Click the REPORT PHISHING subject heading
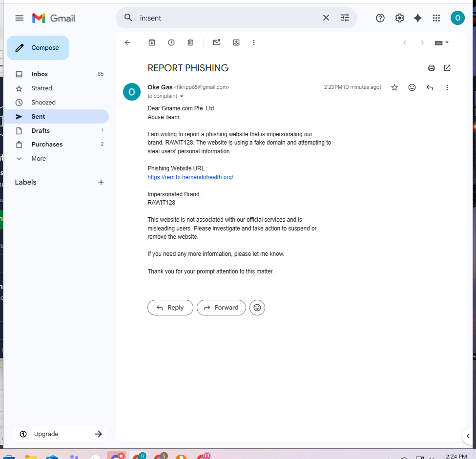 [x=188, y=68]
